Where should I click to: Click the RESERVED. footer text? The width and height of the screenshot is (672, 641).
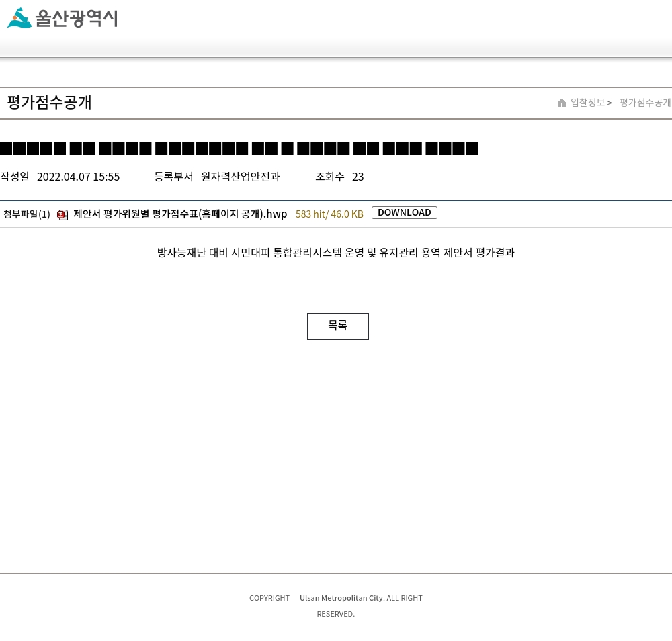click(335, 614)
